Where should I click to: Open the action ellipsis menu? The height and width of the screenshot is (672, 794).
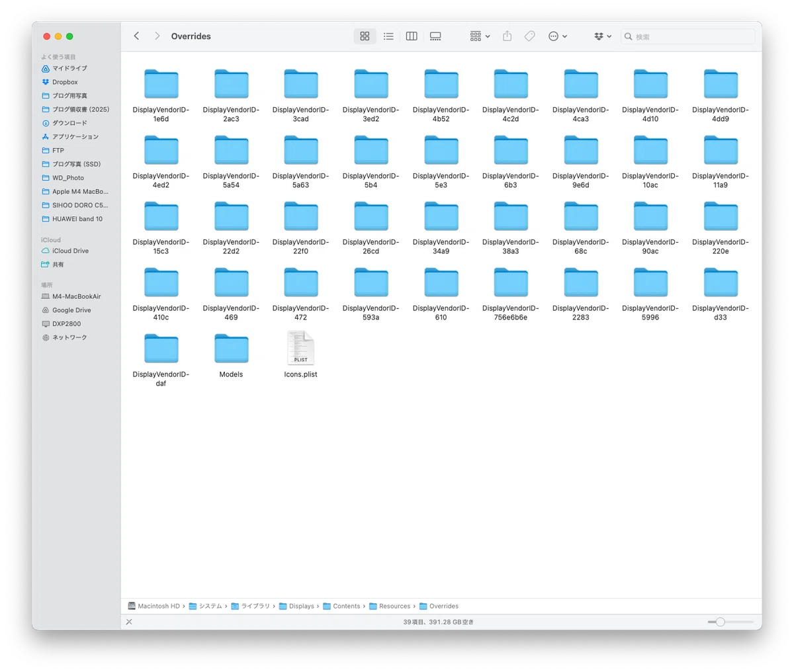[558, 36]
